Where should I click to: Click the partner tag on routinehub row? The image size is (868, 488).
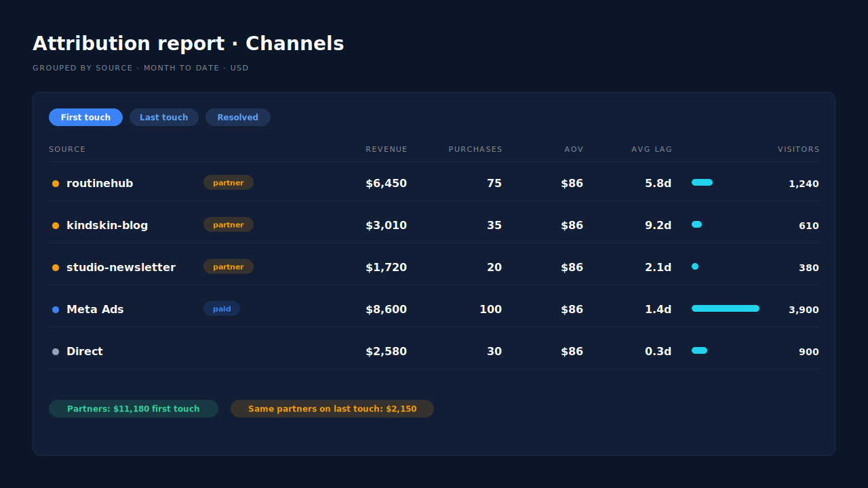[229, 182]
